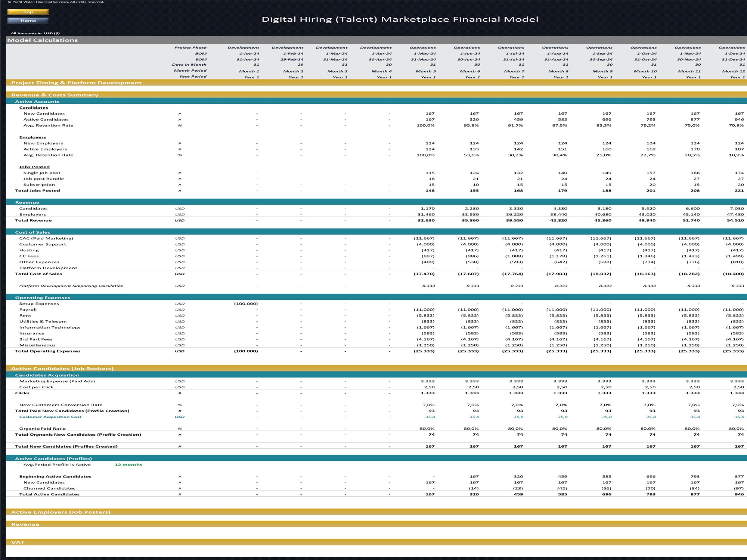Image resolution: width=747 pixels, height=560 pixels.
Task: Click the 1-Jan-24 BOM date header
Action: click(249, 53)
